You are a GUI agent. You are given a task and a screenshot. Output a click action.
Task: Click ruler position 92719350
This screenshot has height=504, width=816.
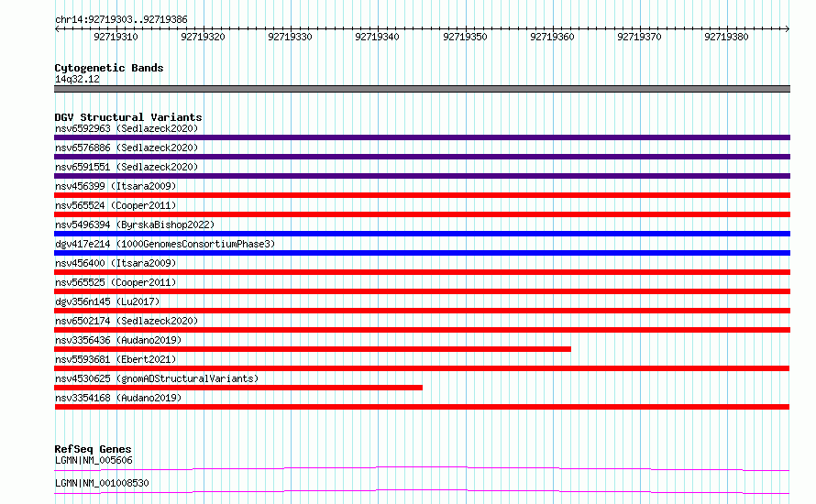[465, 37]
